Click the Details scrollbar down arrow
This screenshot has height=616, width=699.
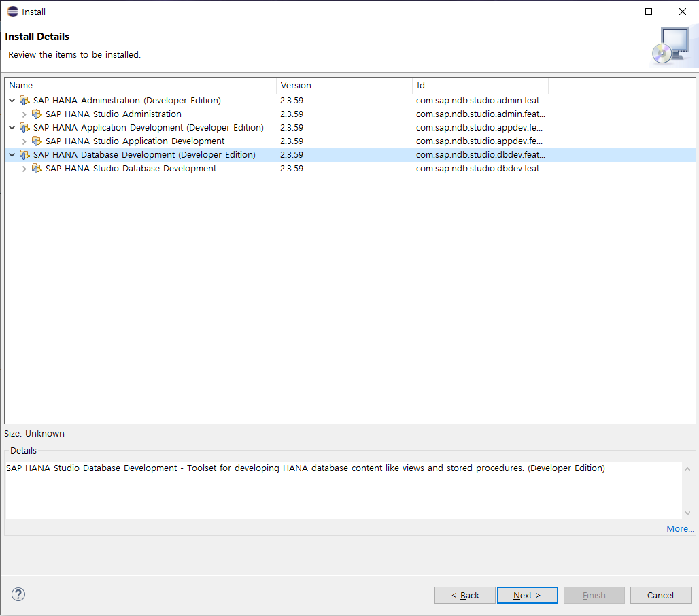[688, 513]
